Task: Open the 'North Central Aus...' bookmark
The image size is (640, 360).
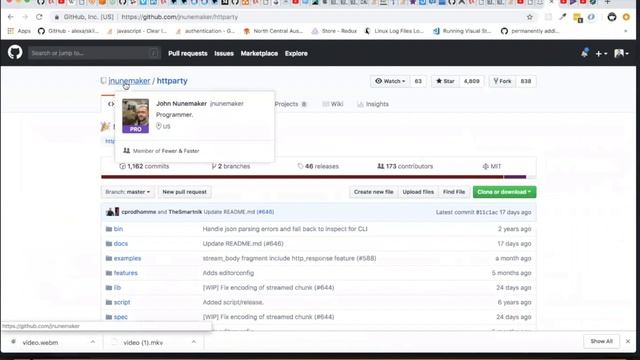Action: click(273, 31)
